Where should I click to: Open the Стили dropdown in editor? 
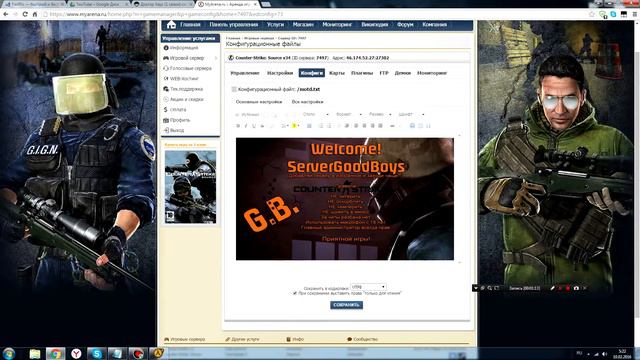coord(316,114)
